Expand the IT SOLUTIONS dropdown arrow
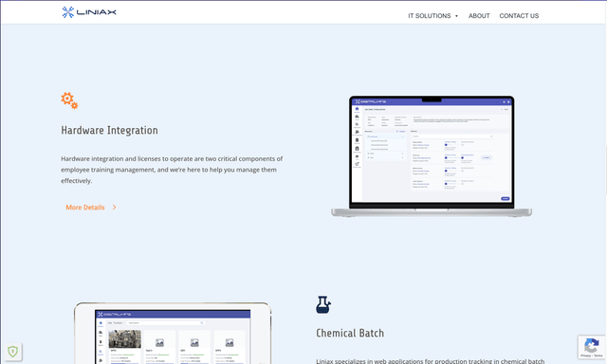The width and height of the screenshot is (607, 364). 456,16
